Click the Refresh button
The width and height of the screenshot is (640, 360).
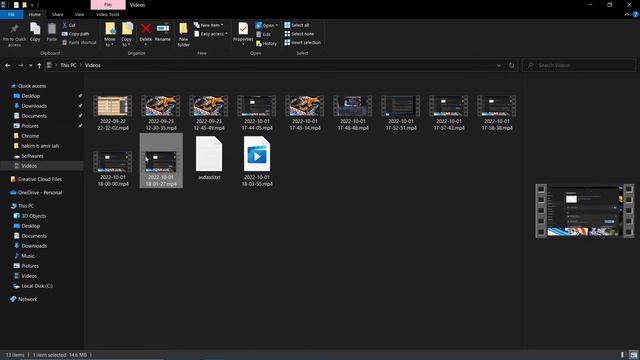tap(511, 65)
